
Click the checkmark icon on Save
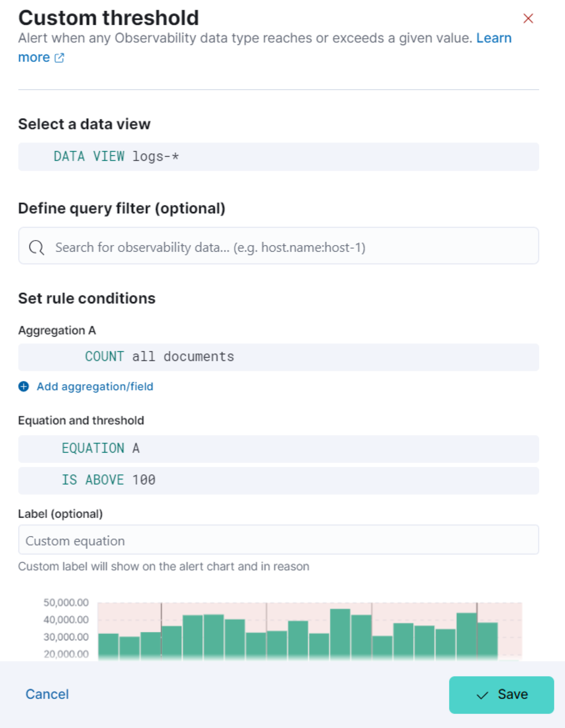pyautogui.click(x=482, y=695)
